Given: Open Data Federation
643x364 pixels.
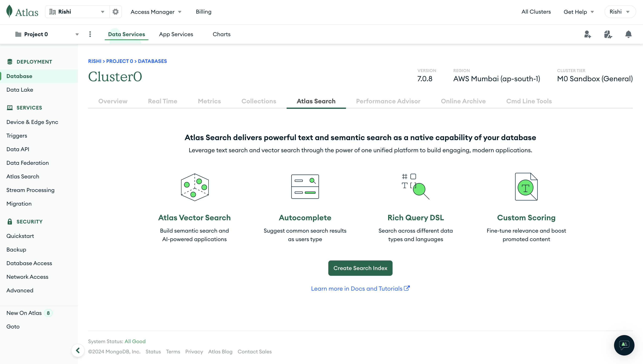Looking at the screenshot, I should pos(27,163).
